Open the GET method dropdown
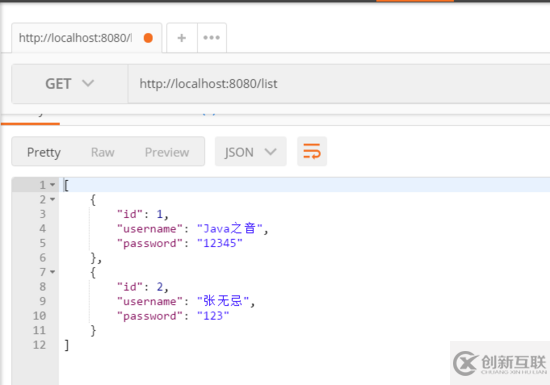This screenshot has height=385, width=550. pos(70,84)
